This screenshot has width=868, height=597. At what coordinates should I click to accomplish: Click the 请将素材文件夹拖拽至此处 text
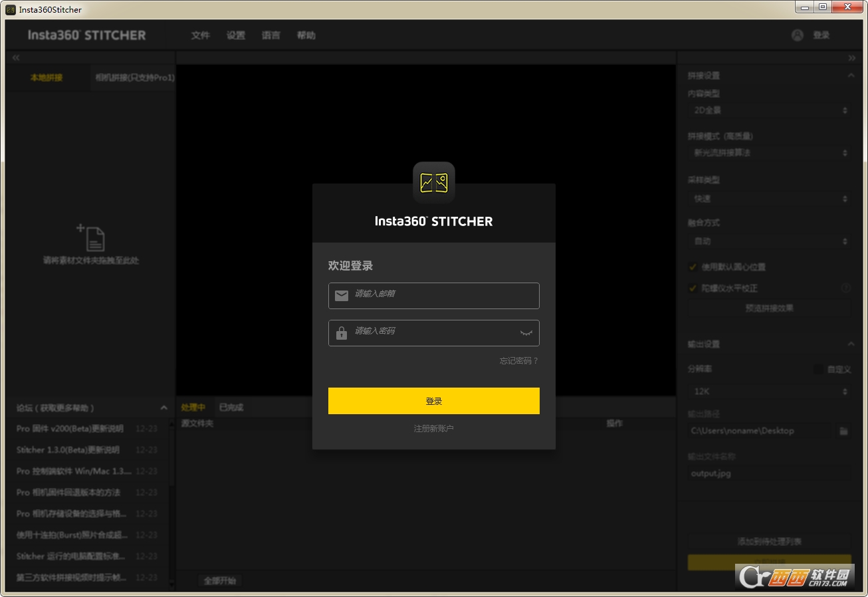91,261
